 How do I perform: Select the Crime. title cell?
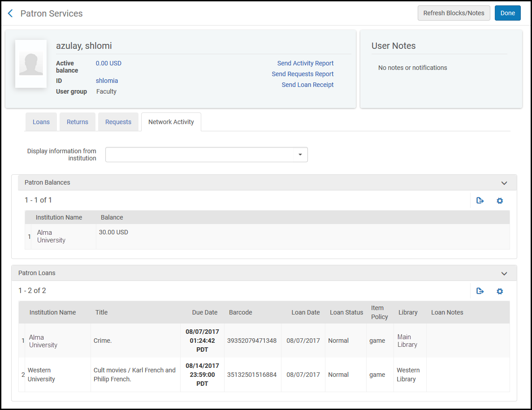coord(103,341)
